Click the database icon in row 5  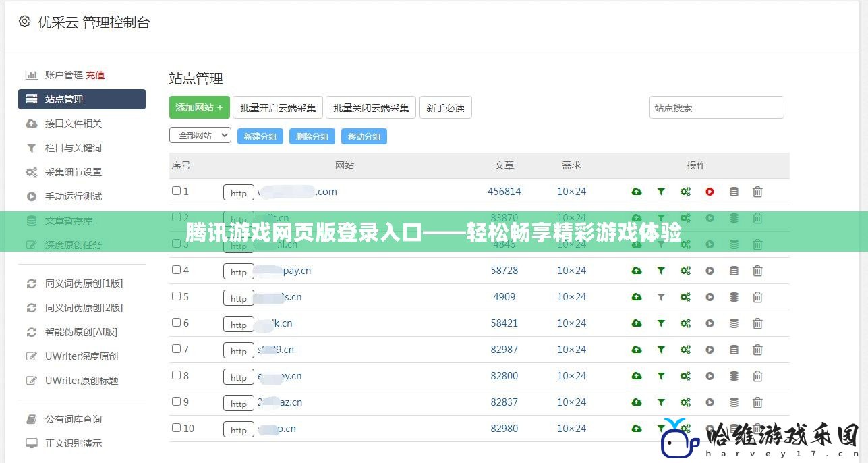(734, 297)
